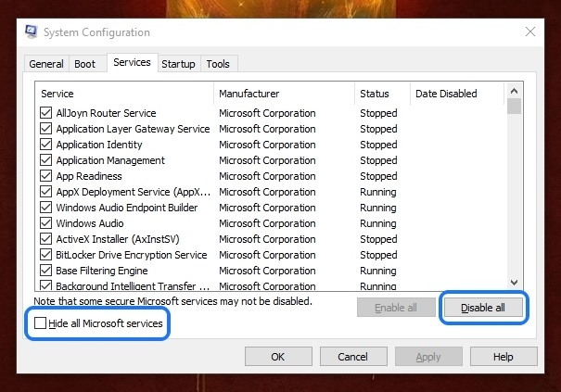Click Microsoft Corporation in Windows Audio row

click(267, 223)
